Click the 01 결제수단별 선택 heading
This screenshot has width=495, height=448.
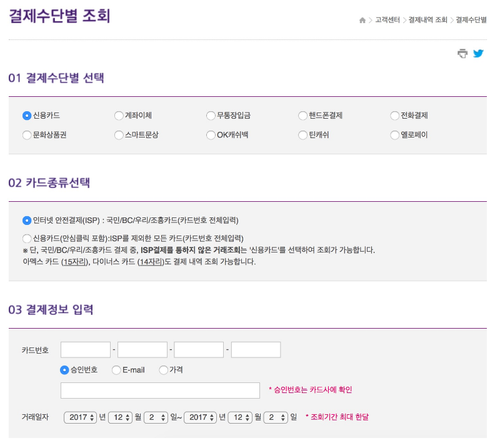tap(56, 78)
